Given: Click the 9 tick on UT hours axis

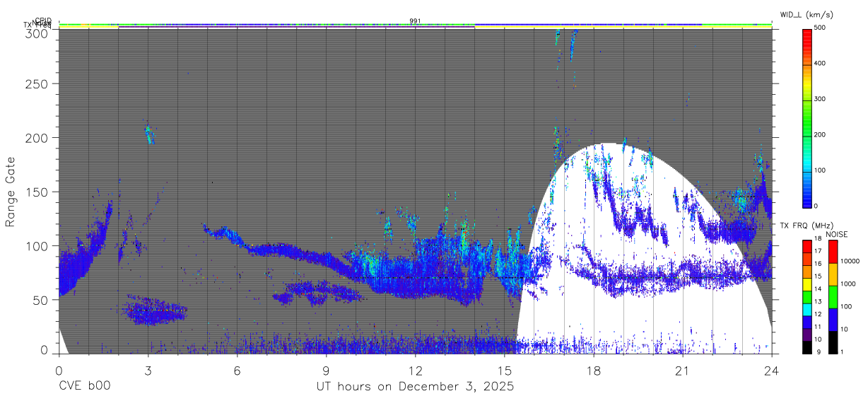Looking at the screenshot, I should tap(326, 370).
